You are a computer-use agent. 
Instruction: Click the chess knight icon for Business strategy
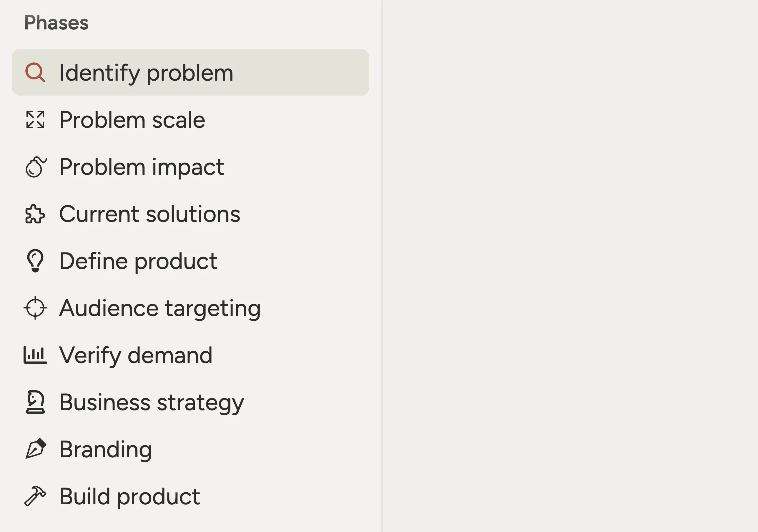35,402
